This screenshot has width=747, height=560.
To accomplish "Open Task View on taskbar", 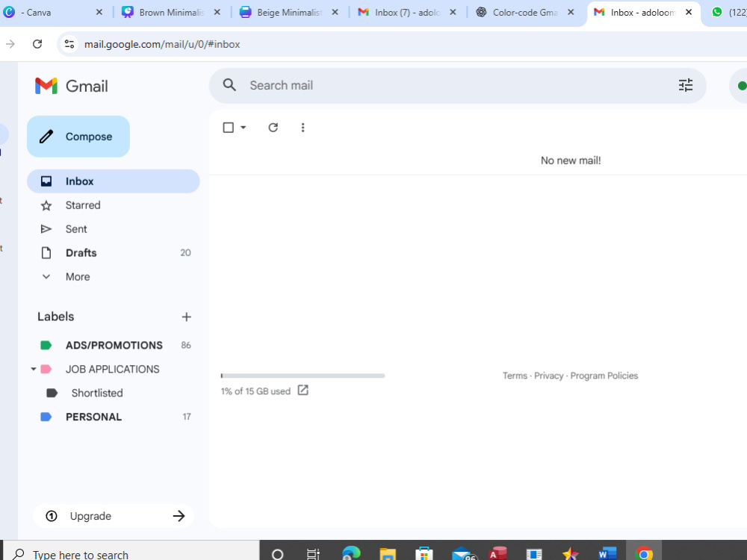I will point(314,554).
